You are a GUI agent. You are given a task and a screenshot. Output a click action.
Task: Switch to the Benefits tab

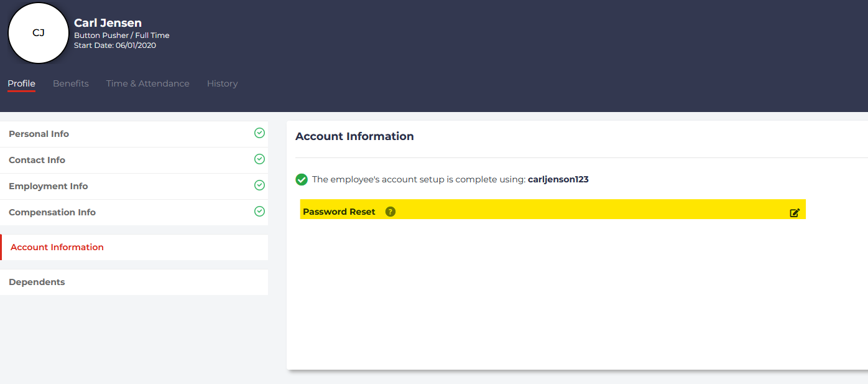click(70, 83)
